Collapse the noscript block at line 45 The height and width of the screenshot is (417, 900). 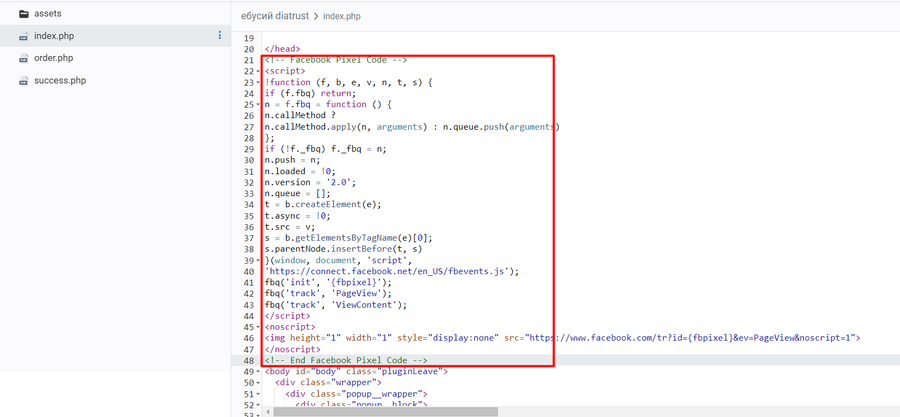pos(257,327)
